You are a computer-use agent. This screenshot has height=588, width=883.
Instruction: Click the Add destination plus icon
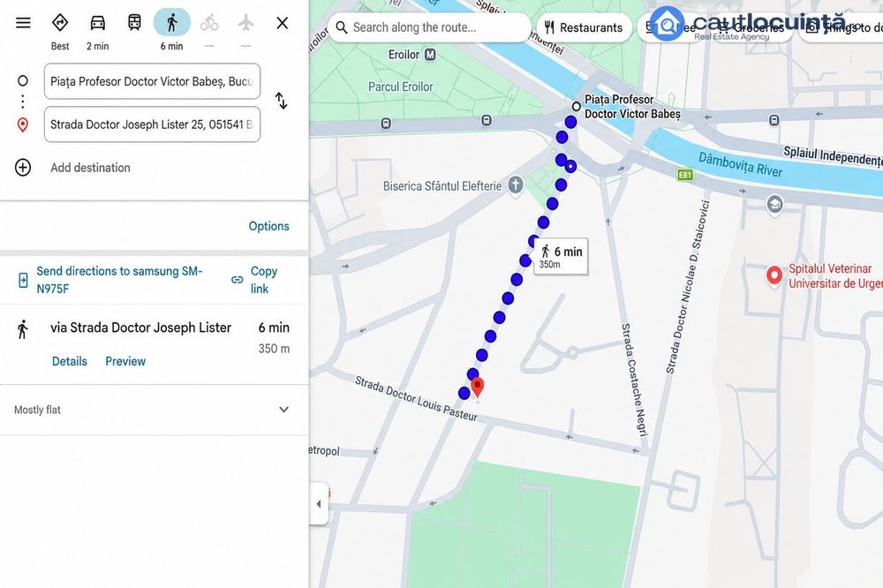pyautogui.click(x=23, y=167)
